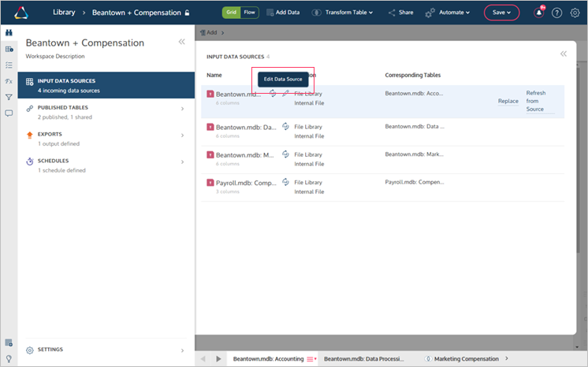Click the Beantown.mdb: Data ... corresponding table
This screenshot has width=588, height=367.
(415, 126)
